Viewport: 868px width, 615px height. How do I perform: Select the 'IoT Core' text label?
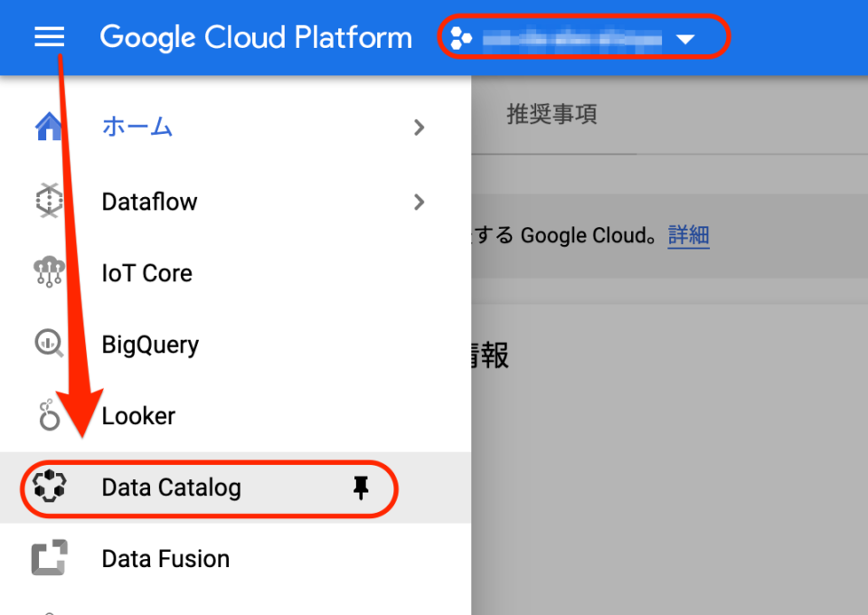pos(146,273)
